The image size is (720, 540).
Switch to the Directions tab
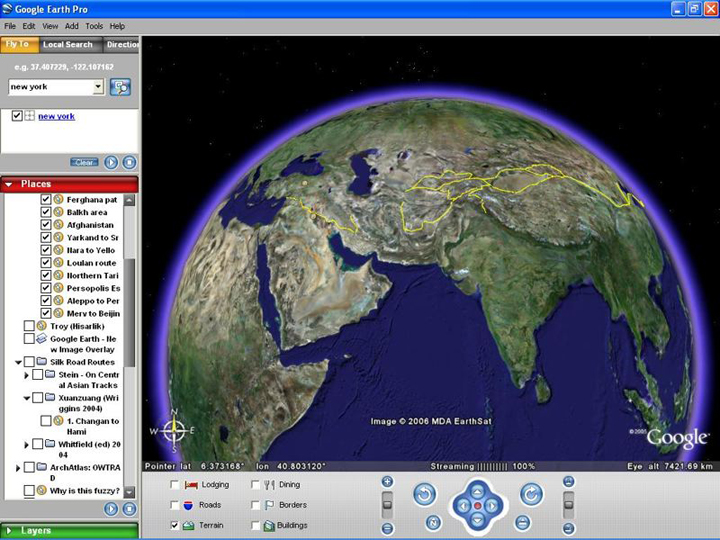click(121, 45)
